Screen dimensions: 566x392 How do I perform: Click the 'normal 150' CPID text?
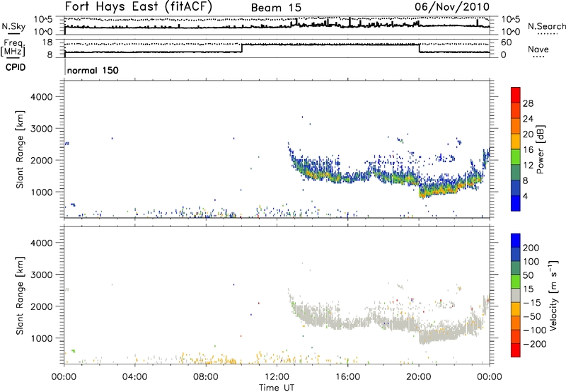click(x=93, y=70)
